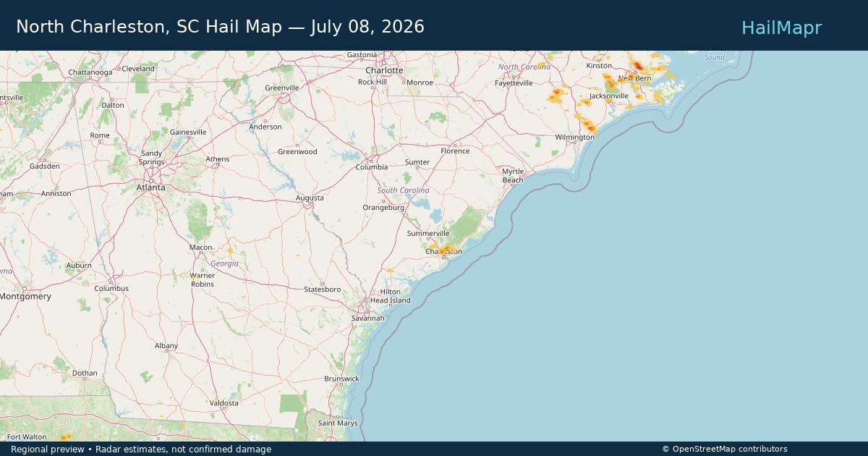This screenshot has height=456, width=868.
Task: Select the Gadsden label
Action: pos(45,166)
